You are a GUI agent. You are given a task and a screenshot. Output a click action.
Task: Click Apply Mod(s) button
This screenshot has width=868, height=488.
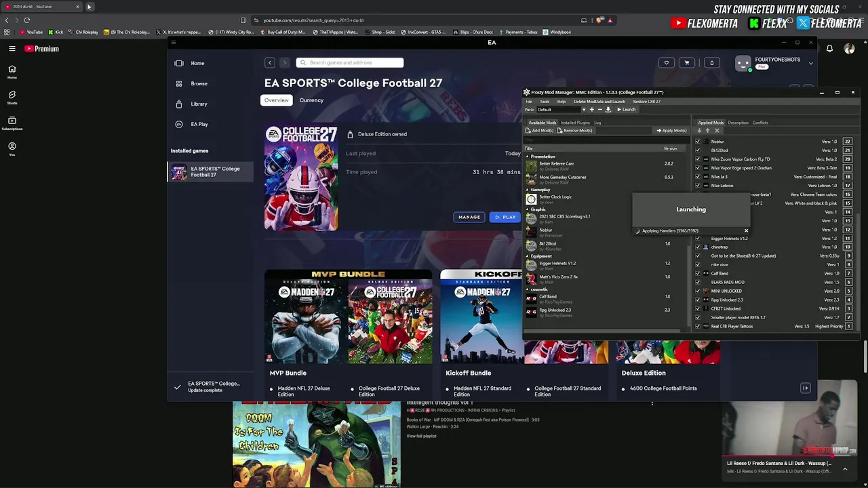coord(671,130)
